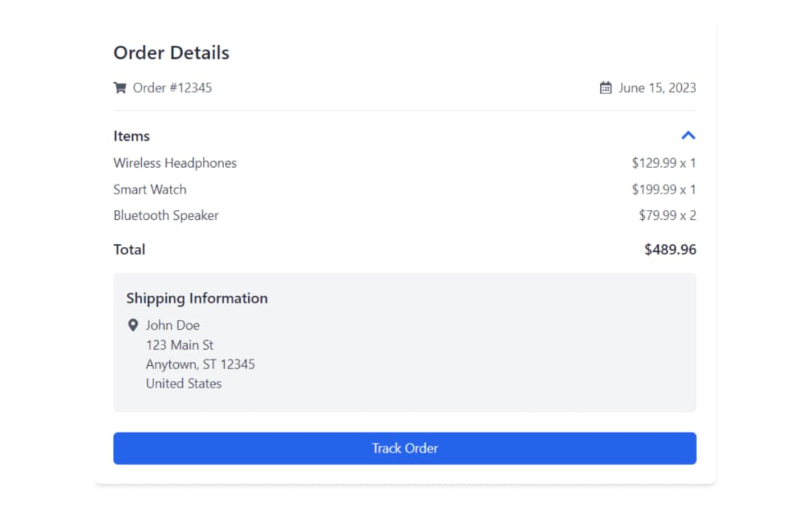Click the recipient name John Doe
The width and height of the screenshot is (812, 508).
pos(172,325)
